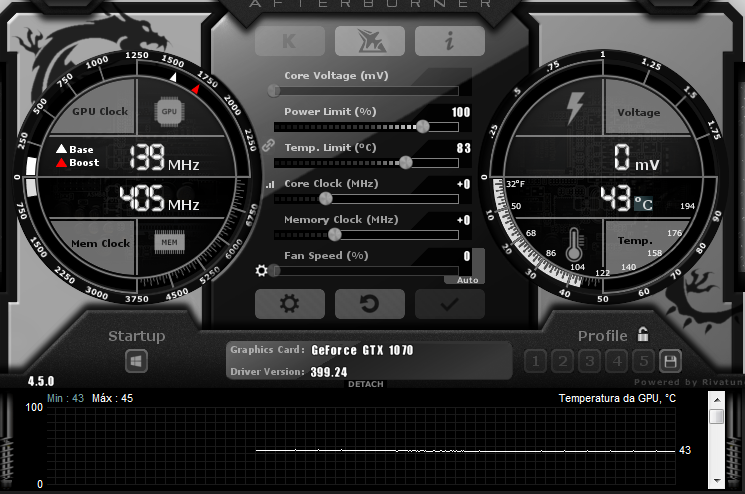
Task: Click the 0 mV voltage reading
Action: click(636, 158)
